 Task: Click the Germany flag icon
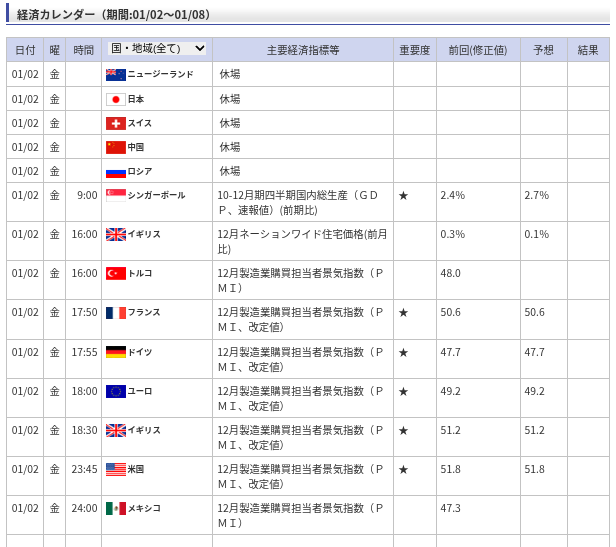click(116, 352)
